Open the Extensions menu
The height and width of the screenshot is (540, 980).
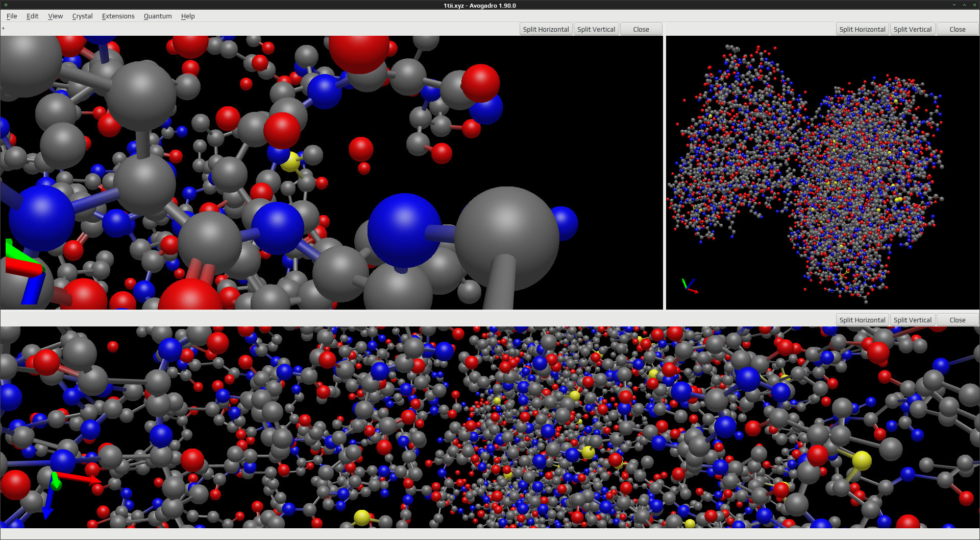(x=118, y=16)
